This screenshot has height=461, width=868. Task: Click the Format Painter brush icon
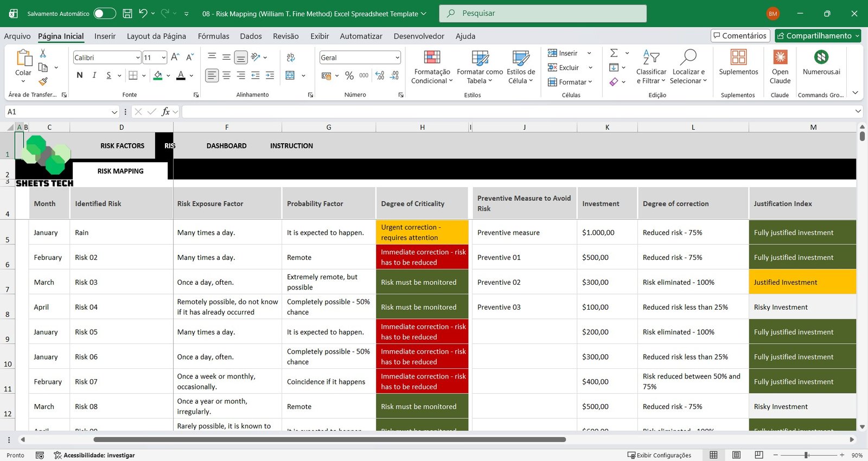[43, 81]
